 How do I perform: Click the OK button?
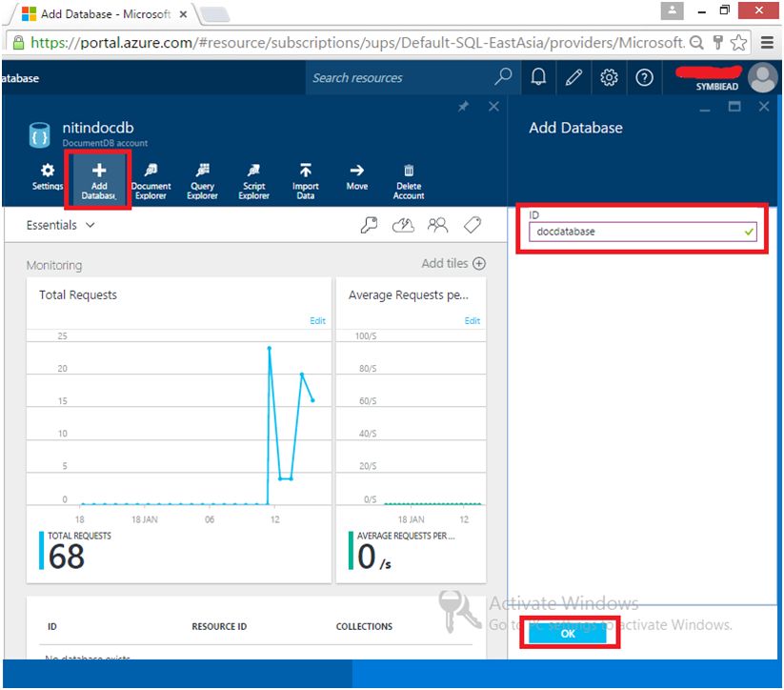pos(568,634)
